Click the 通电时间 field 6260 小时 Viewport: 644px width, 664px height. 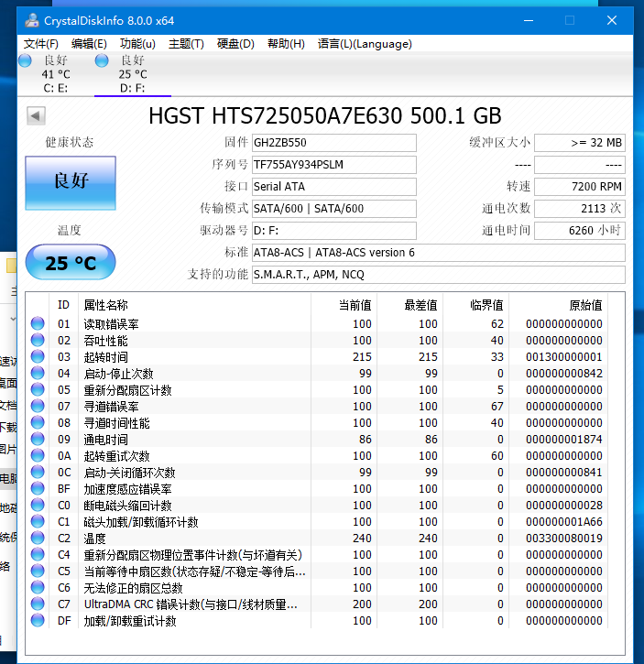(580, 231)
